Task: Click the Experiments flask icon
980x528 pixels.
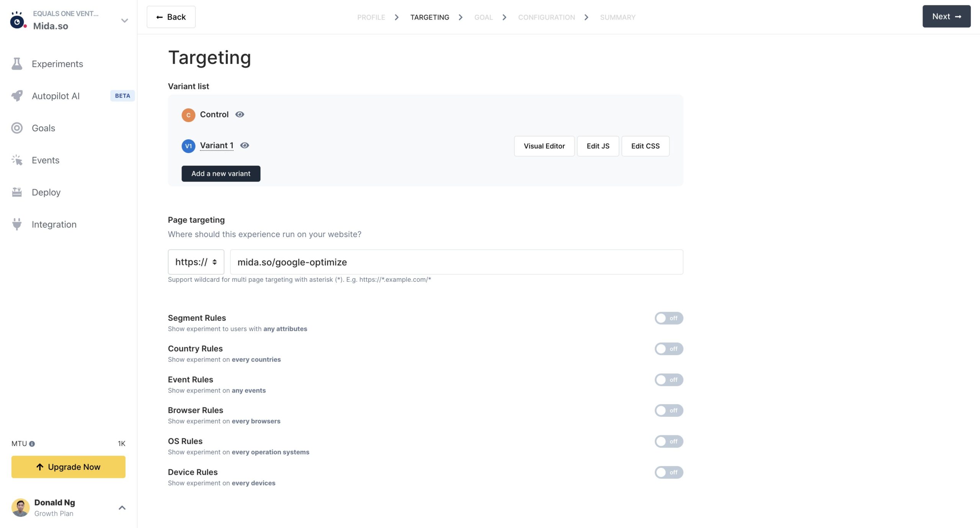Action: [x=17, y=64]
